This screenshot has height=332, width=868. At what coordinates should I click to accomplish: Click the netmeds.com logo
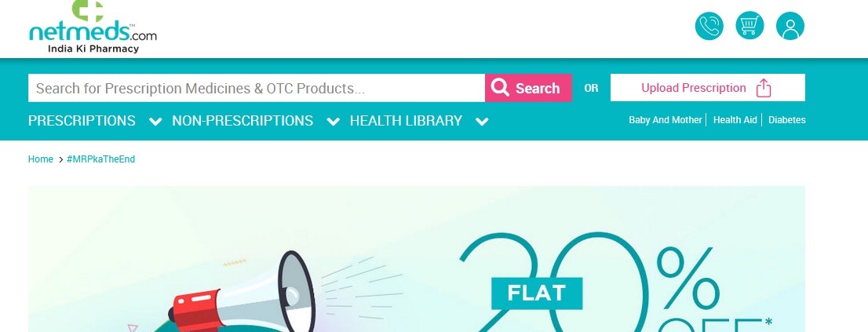[x=93, y=27]
